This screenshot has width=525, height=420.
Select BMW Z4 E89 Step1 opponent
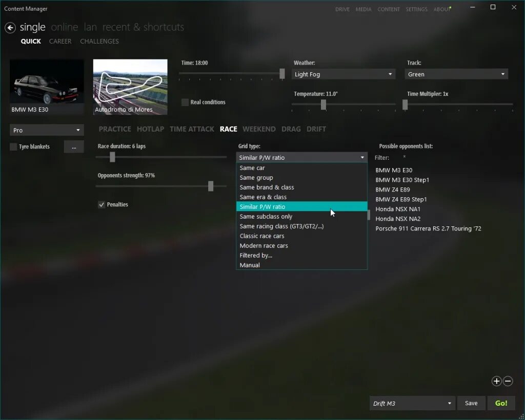(401, 199)
